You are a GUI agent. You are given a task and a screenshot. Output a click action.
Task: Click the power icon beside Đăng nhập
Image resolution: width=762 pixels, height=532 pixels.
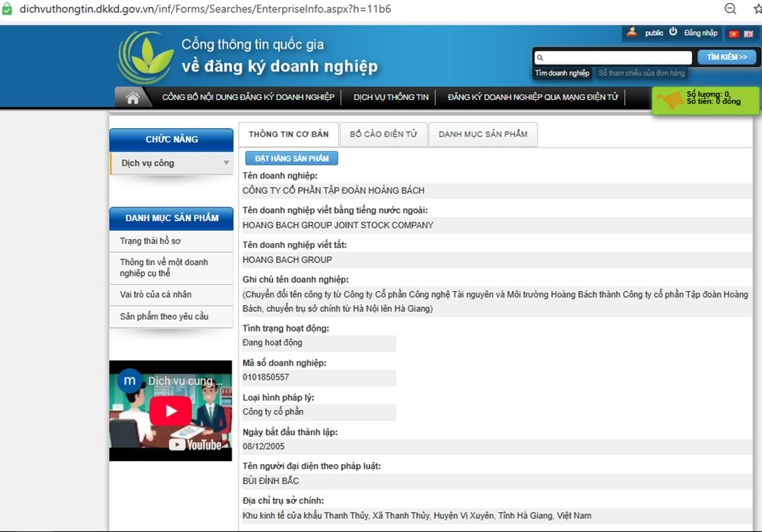coord(673,33)
